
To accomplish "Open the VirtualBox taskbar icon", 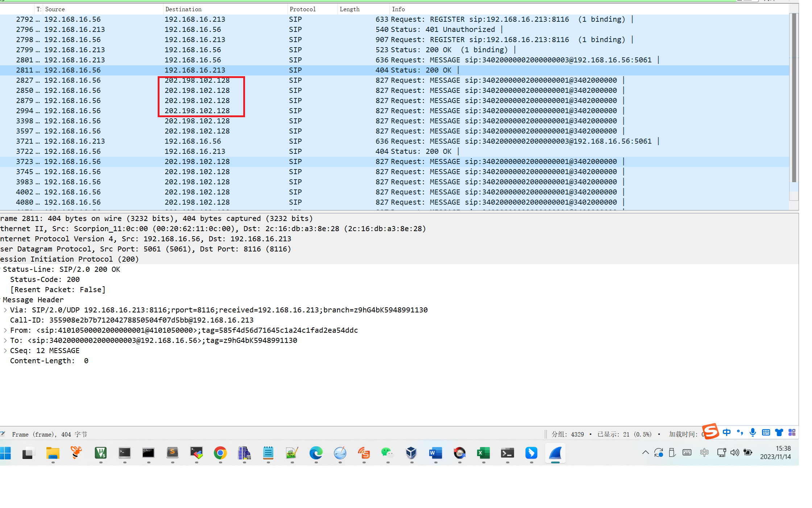I will [411, 453].
